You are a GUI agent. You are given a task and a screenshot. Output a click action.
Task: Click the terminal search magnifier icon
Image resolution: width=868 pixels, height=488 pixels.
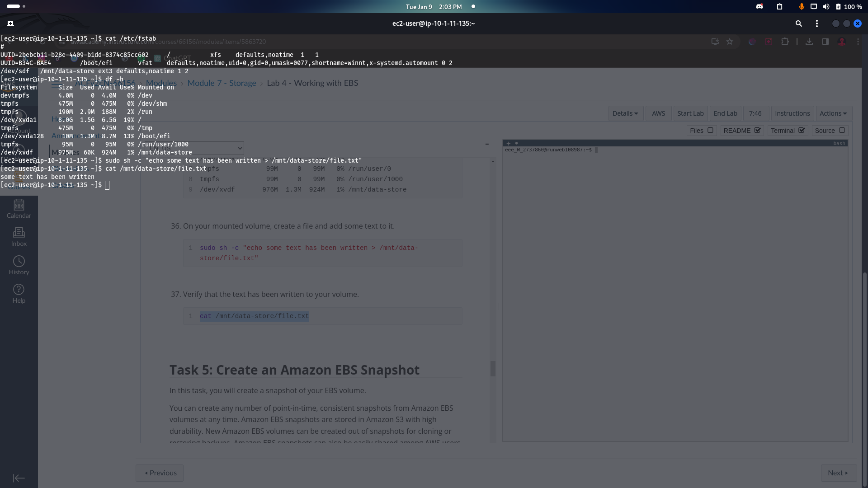pos(799,23)
